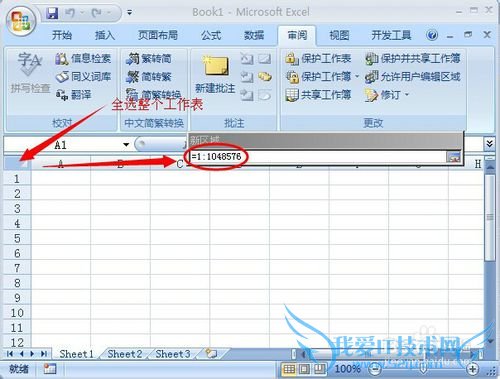500x379 pixels.
Task: Switch to Page Break Preview button
Action: pos(319,369)
